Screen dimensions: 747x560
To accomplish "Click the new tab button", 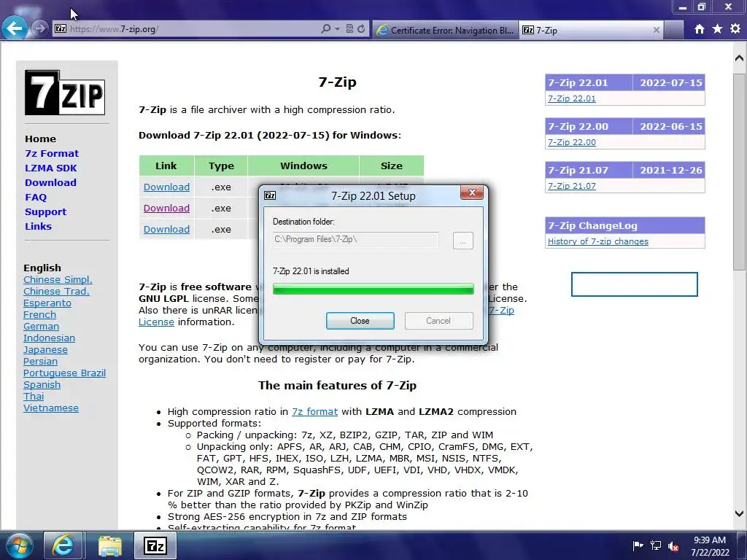I will point(673,30).
